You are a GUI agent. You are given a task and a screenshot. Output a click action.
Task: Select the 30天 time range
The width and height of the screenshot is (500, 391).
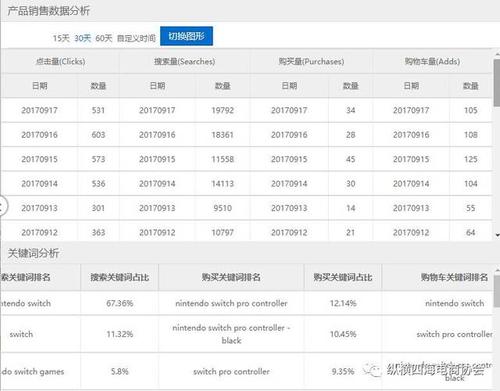tap(82, 38)
